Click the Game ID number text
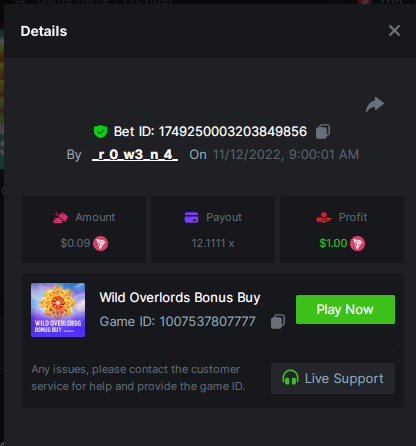 207,322
